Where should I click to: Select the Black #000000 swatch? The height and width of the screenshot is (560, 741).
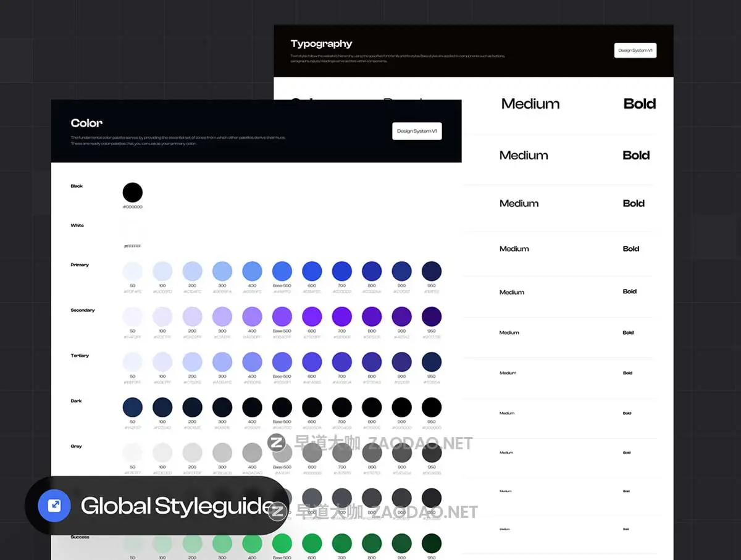133,191
